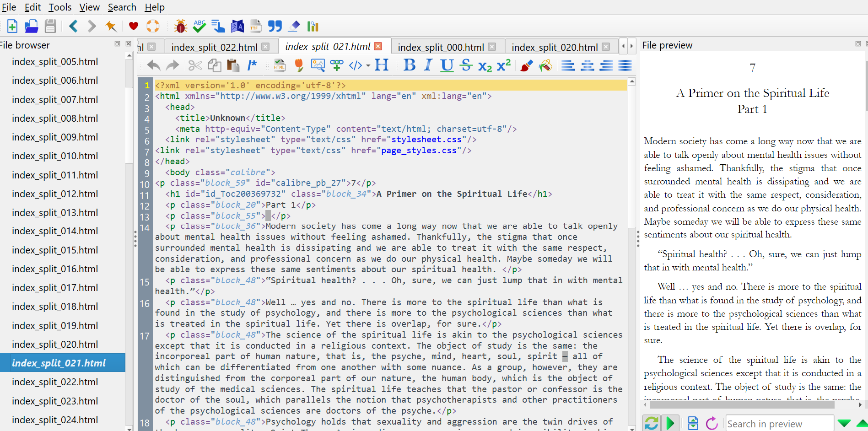
Task: Cut the selection with the scissors icon
Action: 195,65
